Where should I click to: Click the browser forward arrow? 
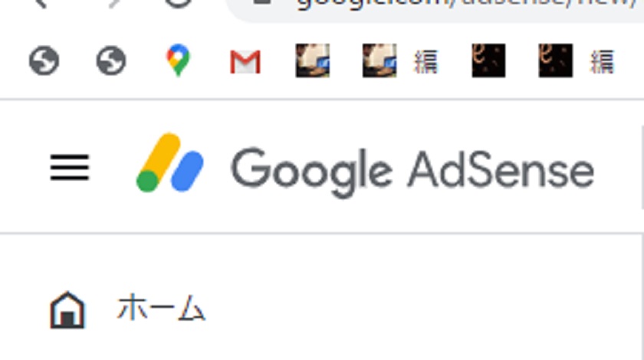click(x=113, y=3)
